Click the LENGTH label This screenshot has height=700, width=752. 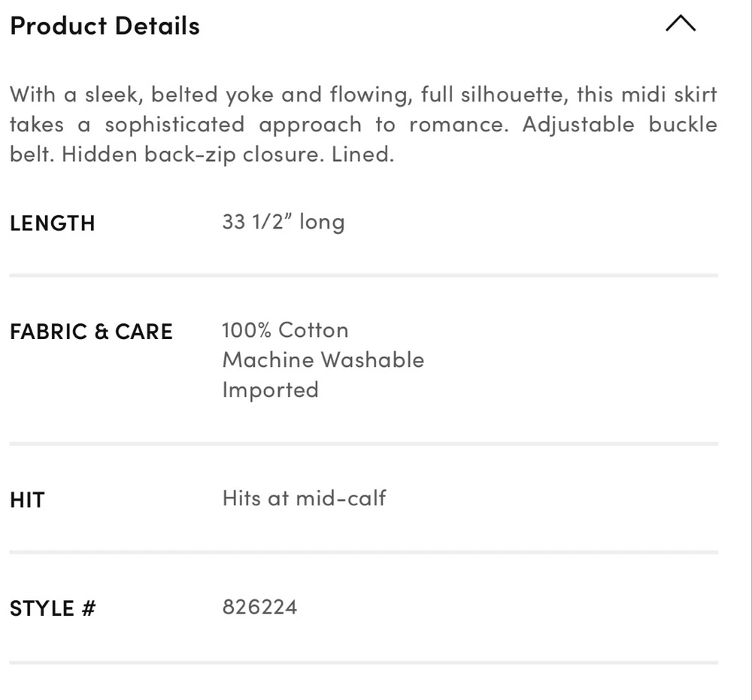(x=53, y=223)
